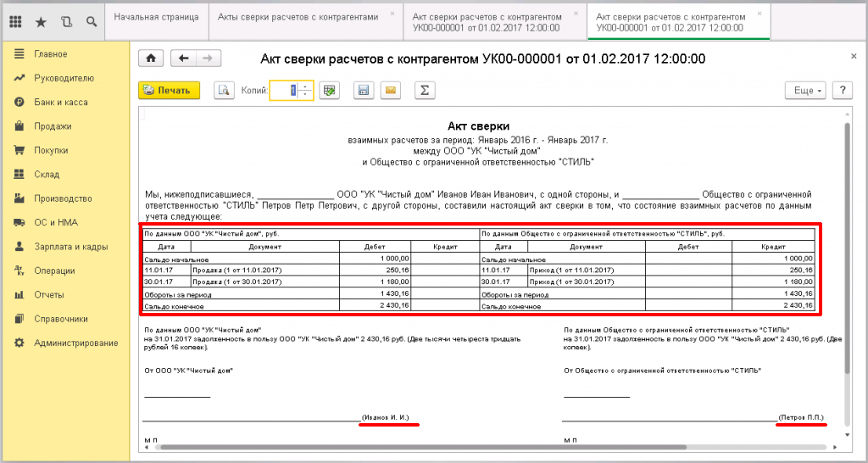868x463 pixels.
Task: Click the Руководителю chart icon
Action: [19, 78]
